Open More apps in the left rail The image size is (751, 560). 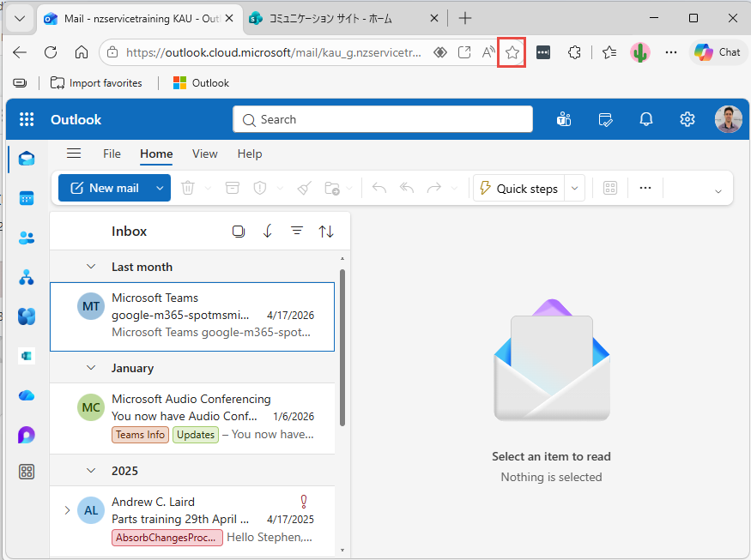[27, 472]
